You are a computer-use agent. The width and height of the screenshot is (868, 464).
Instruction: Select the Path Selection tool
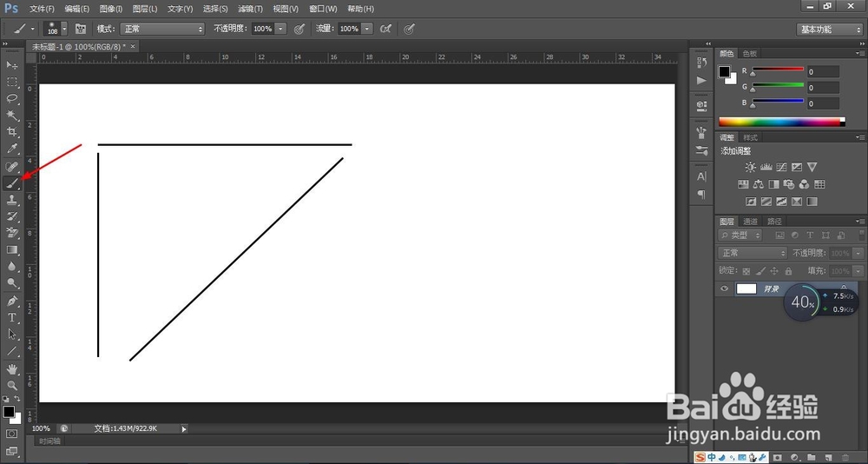[11, 335]
